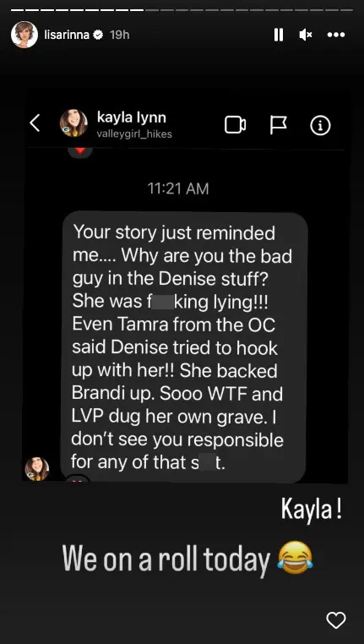This screenshot has height=644, width=364.
Task: Start a video call with kayla lynn
Action: pyautogui.click(x=235, y=125)
